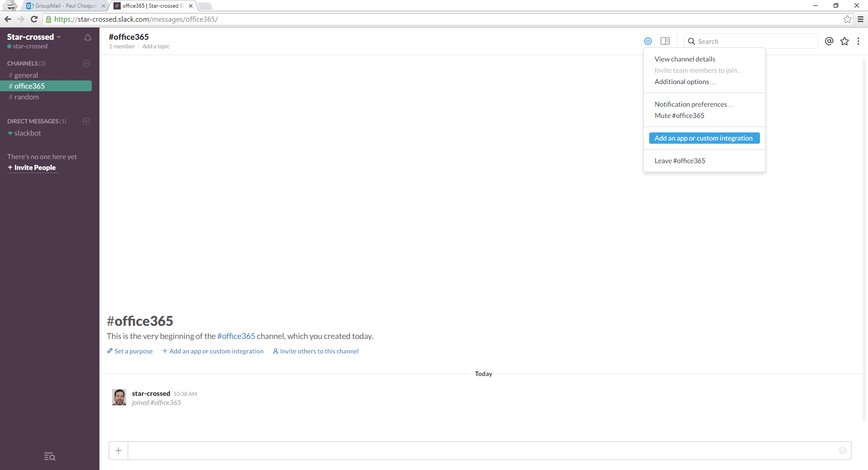Open the Chrome hamburger menu
868x470 pixels.
pos(860,19)
